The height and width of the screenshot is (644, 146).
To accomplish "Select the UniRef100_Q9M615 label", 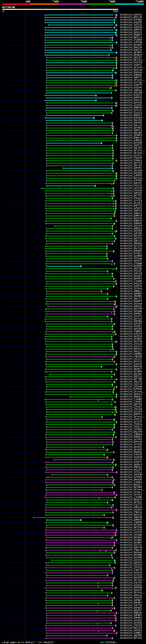I will coord(131,520).
